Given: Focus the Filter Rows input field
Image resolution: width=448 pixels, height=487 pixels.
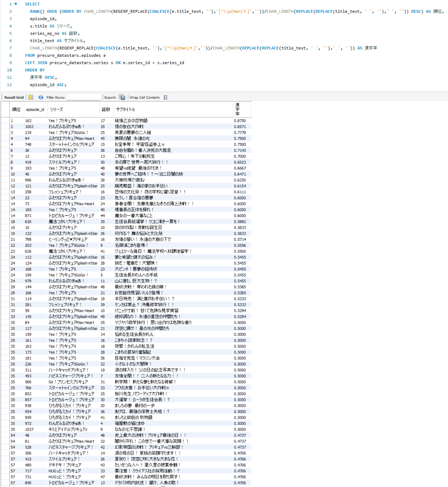Looking at the screenshot, I should (84, 97).
